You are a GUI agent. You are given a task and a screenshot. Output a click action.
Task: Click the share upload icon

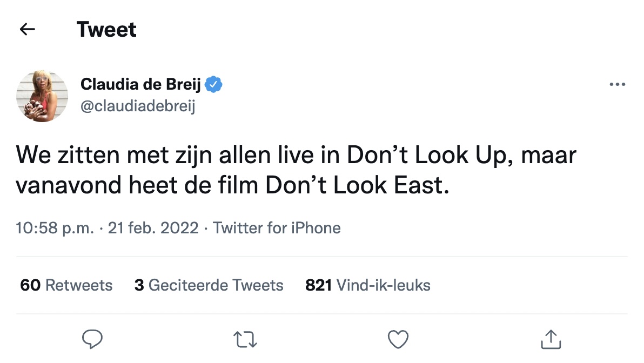click(x=551, y=339)
